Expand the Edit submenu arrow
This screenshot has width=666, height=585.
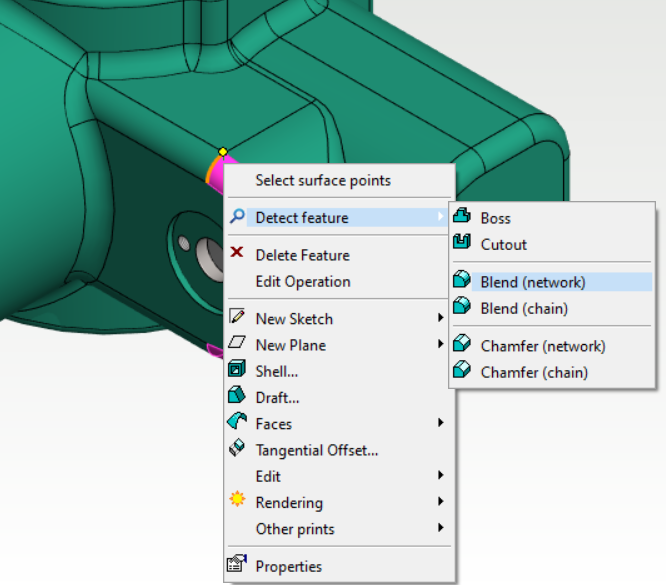441,476
